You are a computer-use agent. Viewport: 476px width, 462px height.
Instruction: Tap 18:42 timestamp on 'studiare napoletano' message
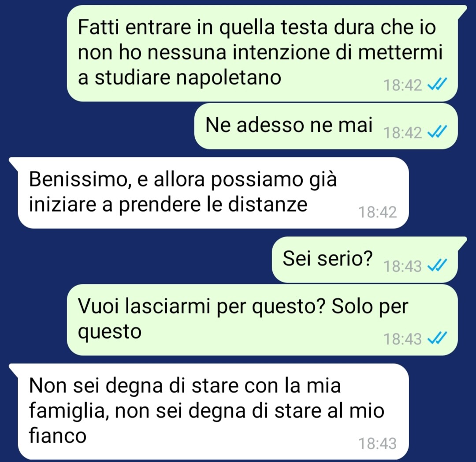coord(403,85)
